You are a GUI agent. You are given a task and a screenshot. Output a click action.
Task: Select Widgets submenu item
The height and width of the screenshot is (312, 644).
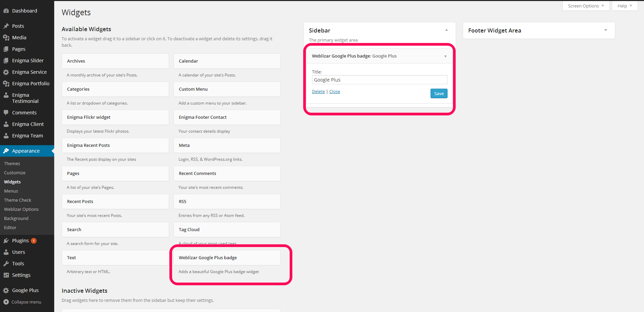[12, 182]
